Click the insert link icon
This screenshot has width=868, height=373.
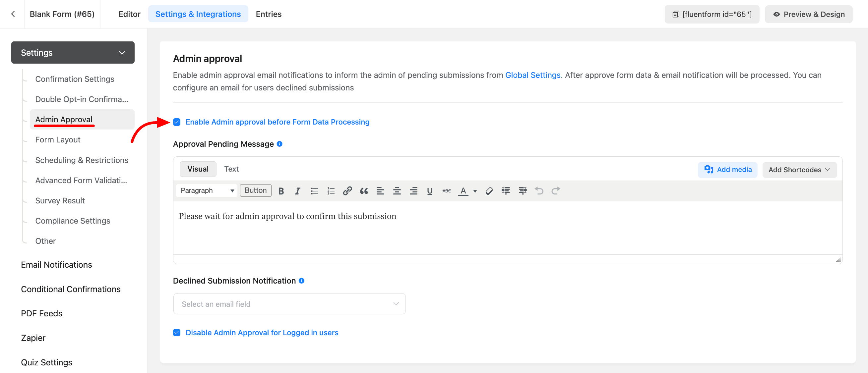click(347, 191)
